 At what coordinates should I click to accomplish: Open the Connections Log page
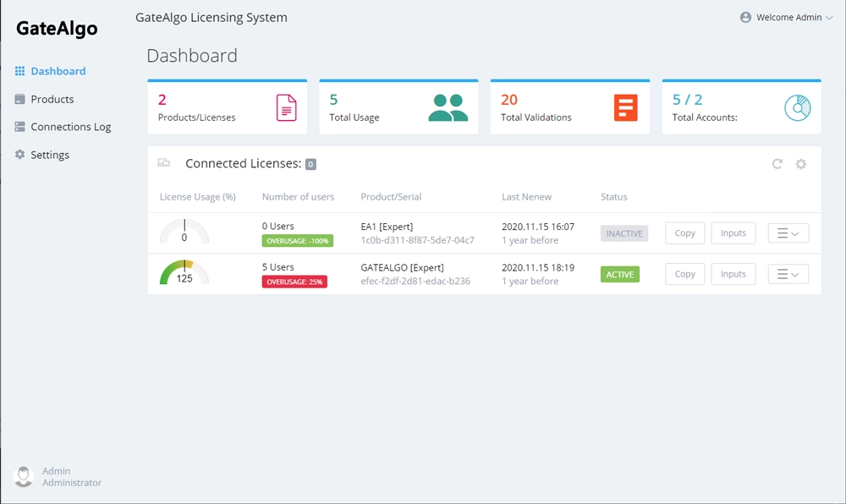click(x=71, y=127)
